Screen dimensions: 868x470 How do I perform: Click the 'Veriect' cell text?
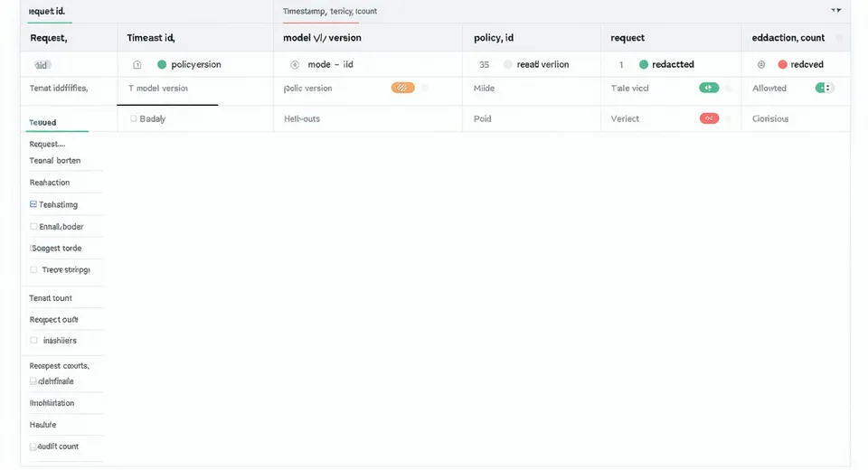625,118
